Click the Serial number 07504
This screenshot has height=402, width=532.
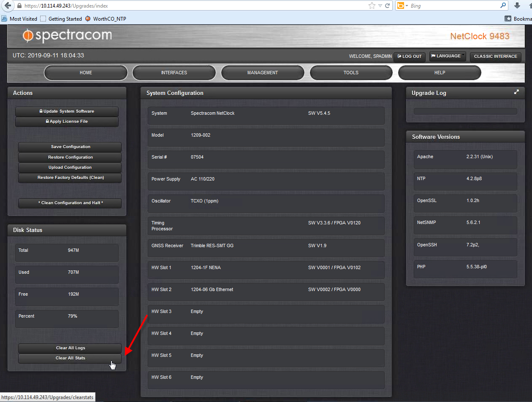(197, 157)
